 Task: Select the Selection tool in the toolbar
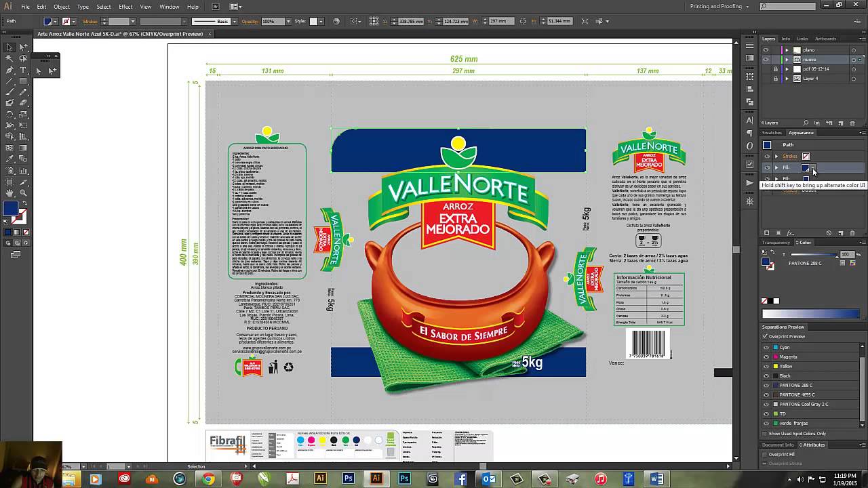point(9,47)
